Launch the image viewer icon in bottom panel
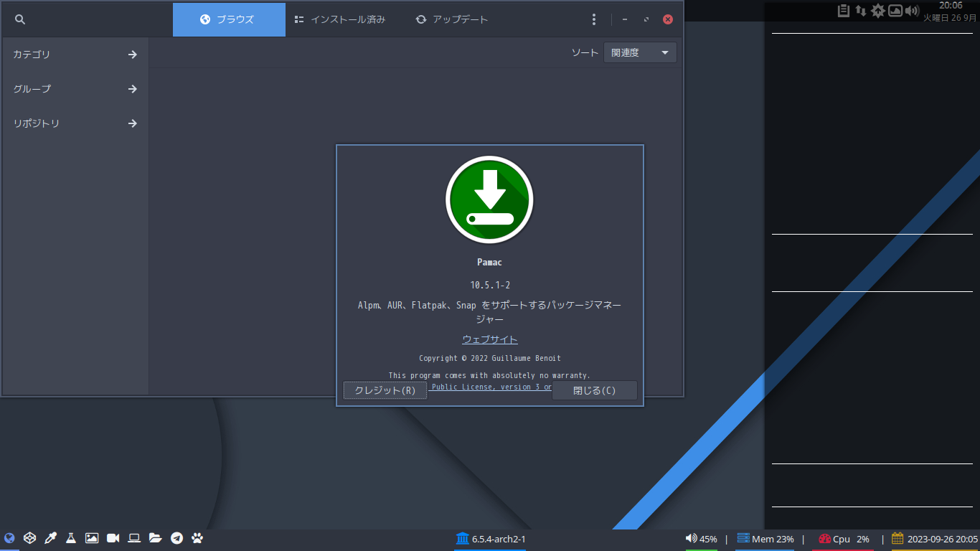Screen dimensions: 980x551 click(x=92, y=538)
